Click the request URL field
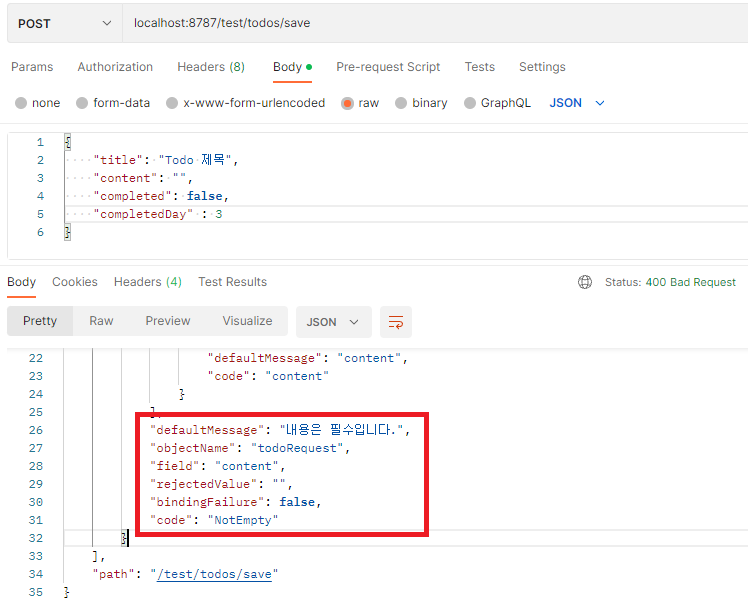The image size is (748, 608). point(435,23)
